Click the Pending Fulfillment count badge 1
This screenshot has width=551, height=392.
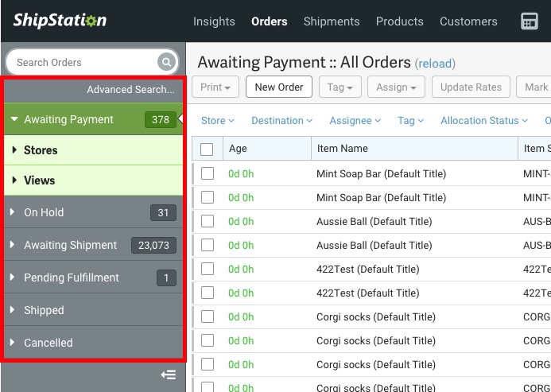click(166, 278)
